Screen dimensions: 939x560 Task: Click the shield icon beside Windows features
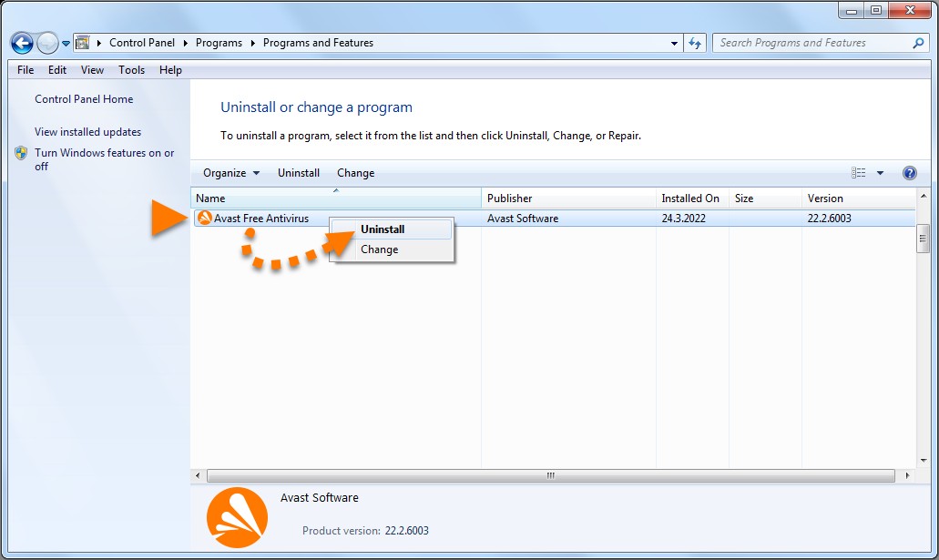(21, 153)
